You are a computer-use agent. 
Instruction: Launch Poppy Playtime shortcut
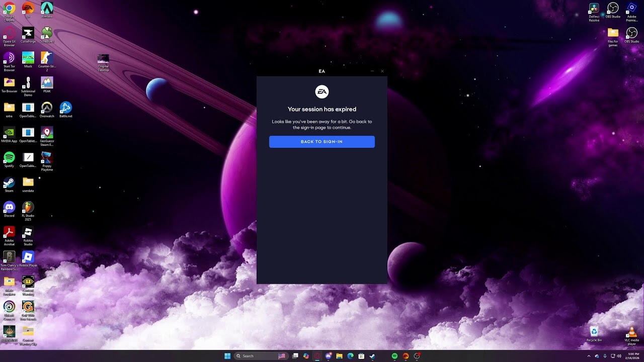coord(47,161)
